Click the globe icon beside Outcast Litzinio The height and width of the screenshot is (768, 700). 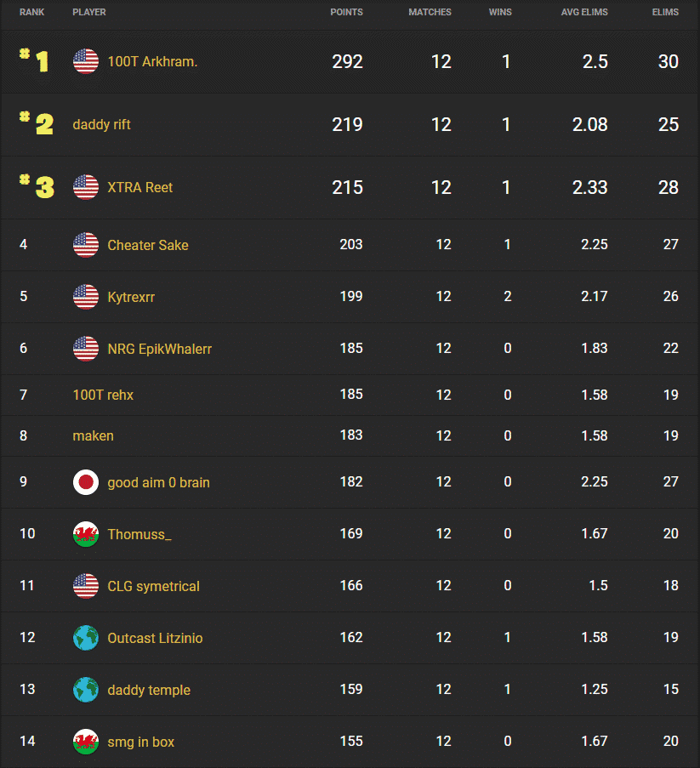click(x=86, y=638)
